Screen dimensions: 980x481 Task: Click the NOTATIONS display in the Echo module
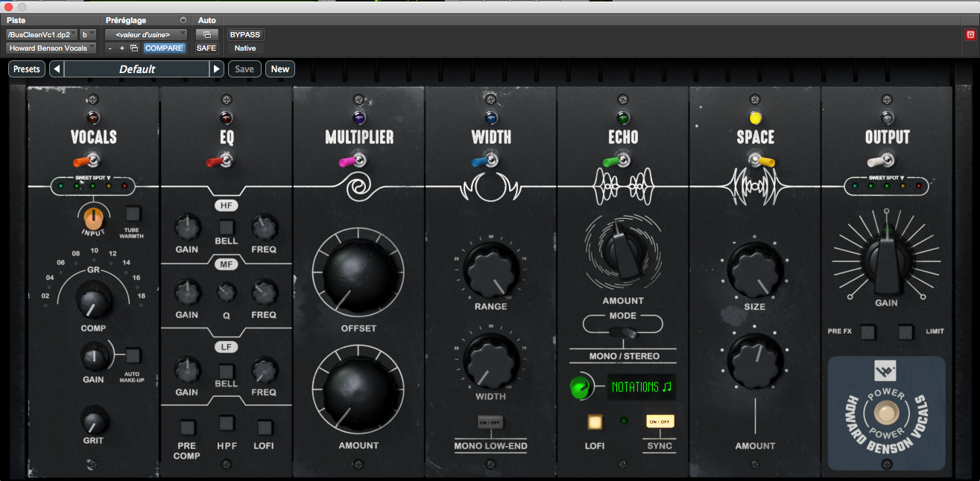(642, 386)
